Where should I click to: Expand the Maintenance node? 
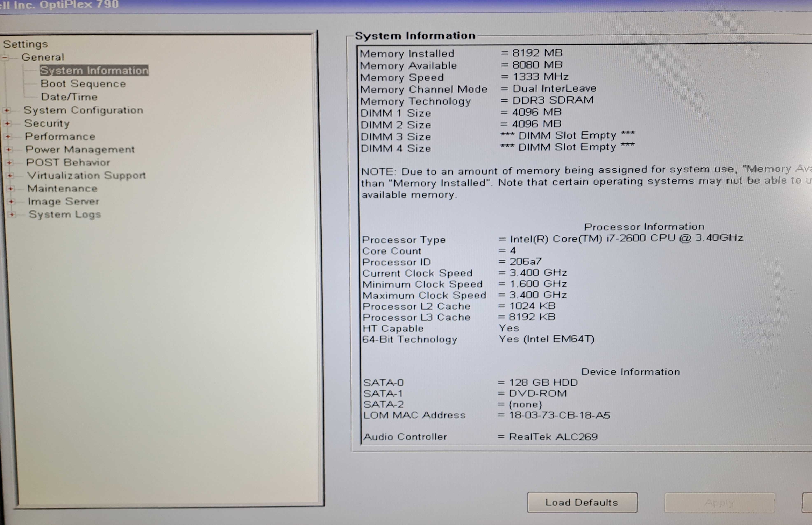click(11, 189)
